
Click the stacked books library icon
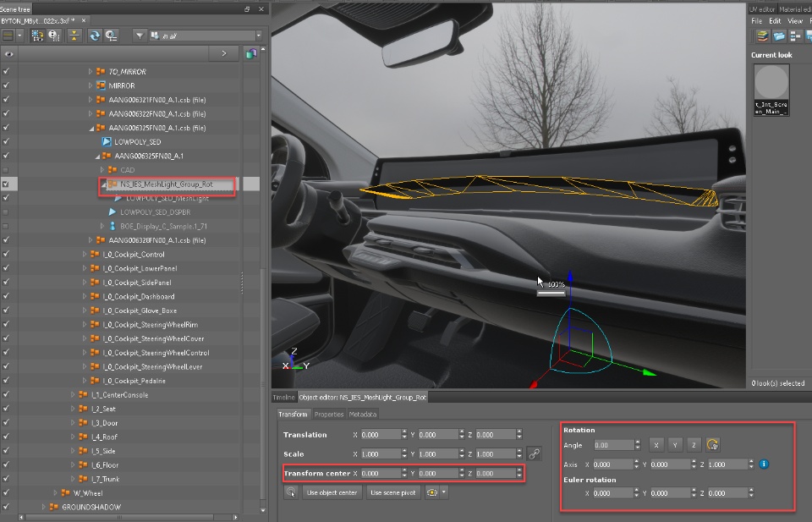click(762, 36)
